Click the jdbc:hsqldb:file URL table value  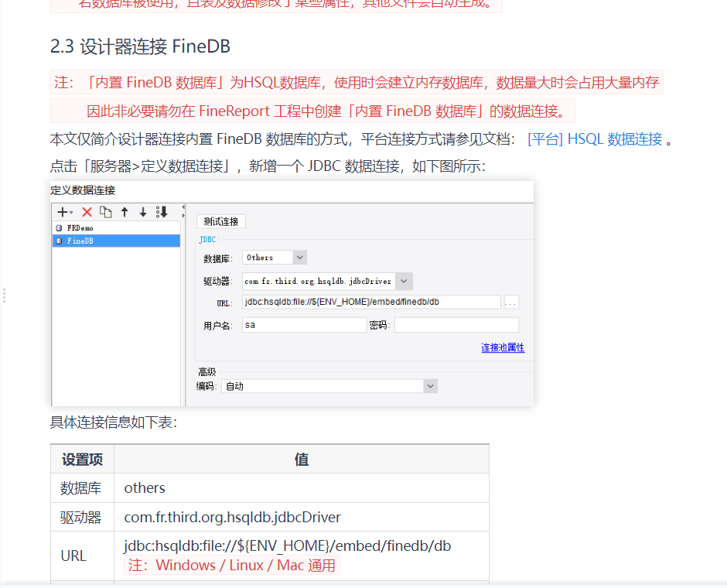(x=288, y=545)
